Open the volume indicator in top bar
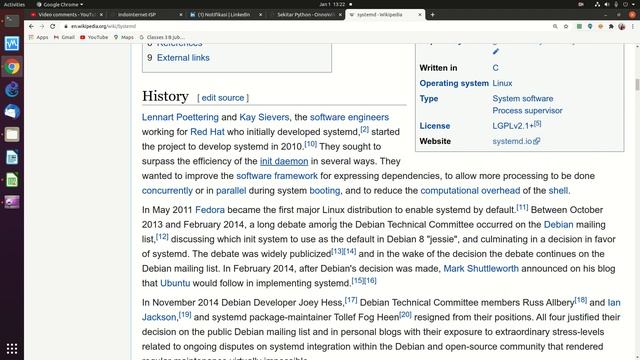Screen dimensions: 640x360 [x=607, y=4]
